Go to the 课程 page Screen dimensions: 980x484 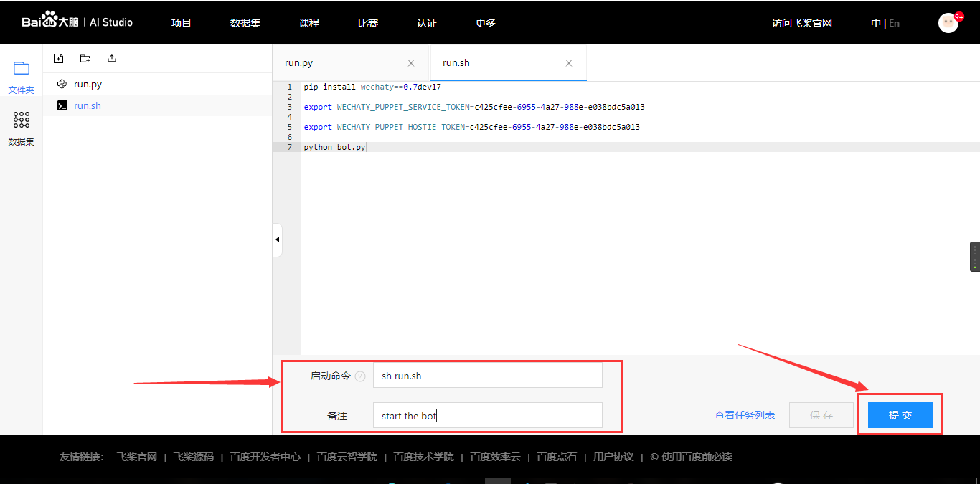click(x=309, y=23)
